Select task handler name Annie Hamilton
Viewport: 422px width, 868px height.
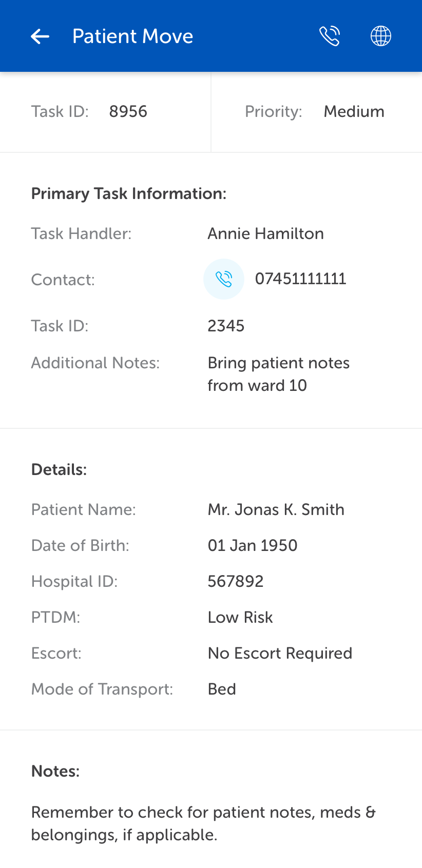pos(265,233)
